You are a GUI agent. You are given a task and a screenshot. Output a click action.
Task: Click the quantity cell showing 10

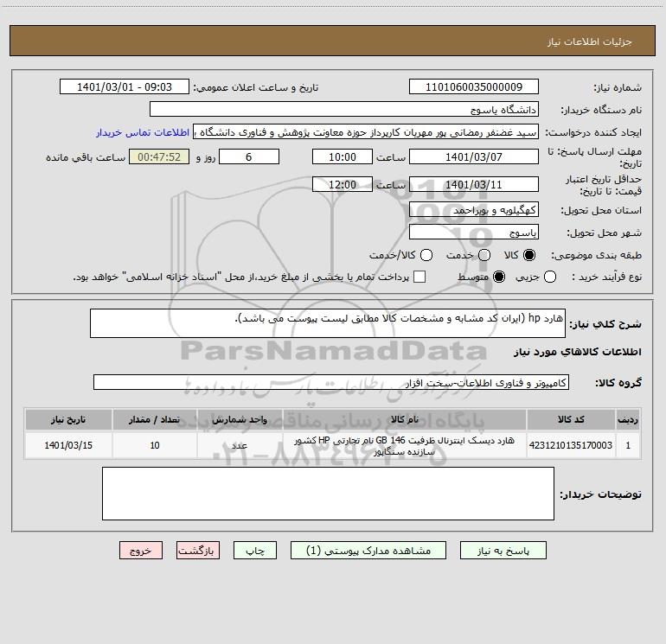pyautogui.click(x=155, y=445)
